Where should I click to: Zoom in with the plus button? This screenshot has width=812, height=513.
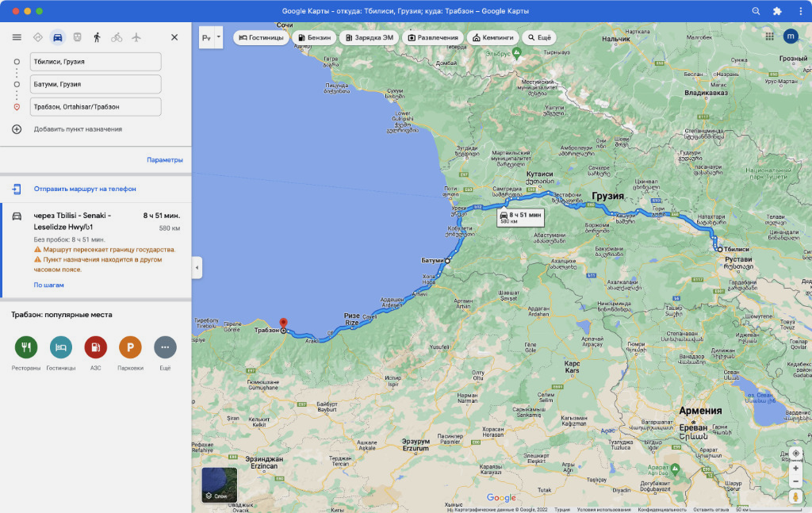796,468
